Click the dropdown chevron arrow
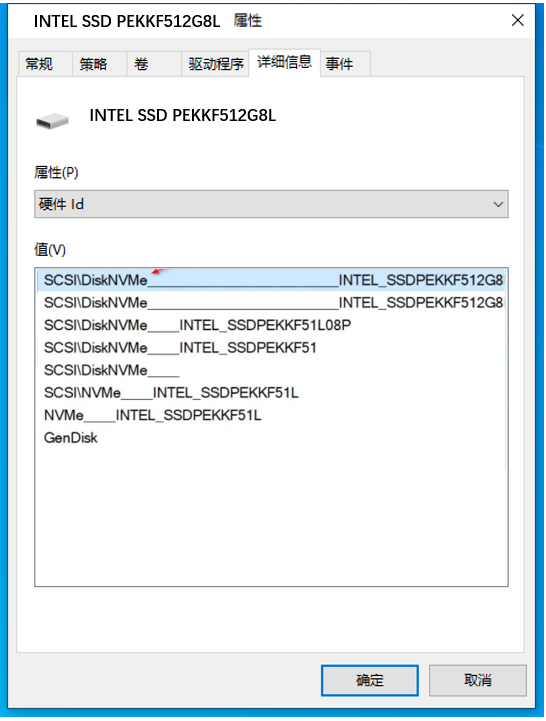Viewport: 546px width, 721px height. (x=498, y=204)
